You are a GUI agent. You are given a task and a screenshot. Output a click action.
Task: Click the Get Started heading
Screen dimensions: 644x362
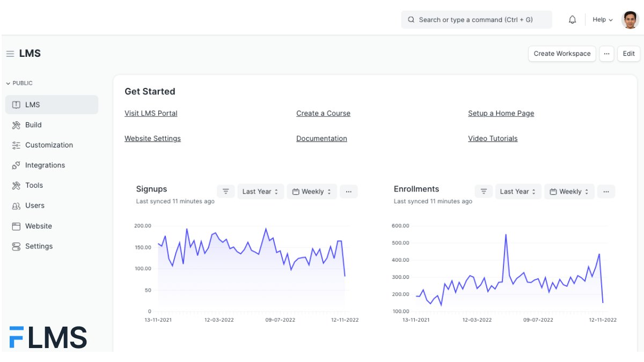tap(150, 92)
